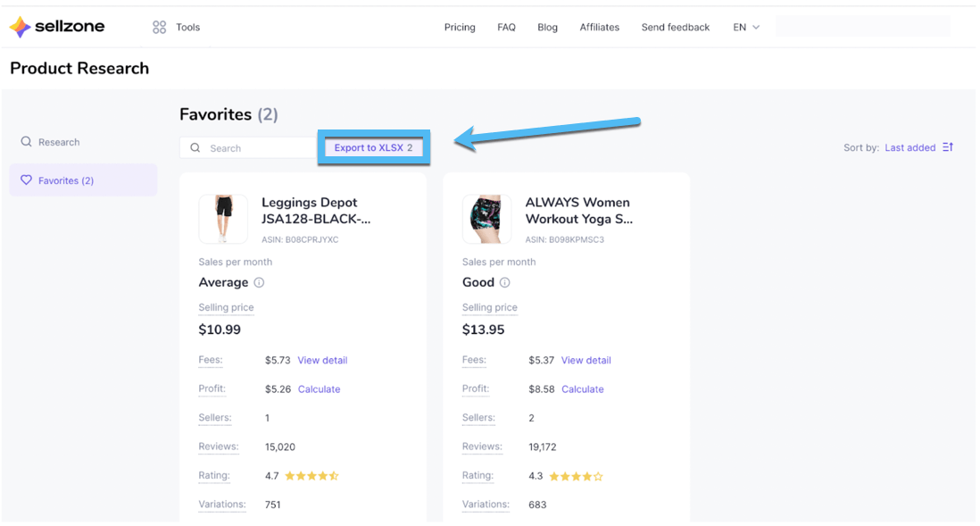Open the Pricing menu item
The height and width of the screenshot is (526, 980).
pos(460,28)
